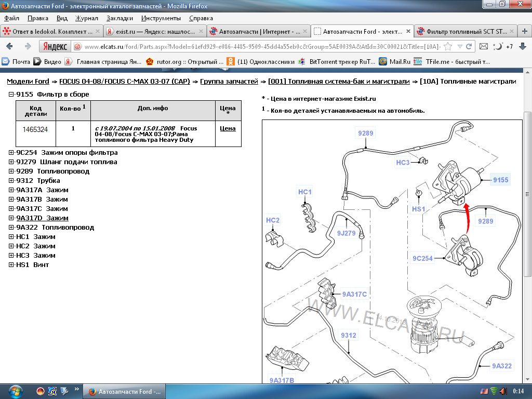Click in the address bar URL field
This screenshot has width=532, height=399.
click(x=262, y=46)
